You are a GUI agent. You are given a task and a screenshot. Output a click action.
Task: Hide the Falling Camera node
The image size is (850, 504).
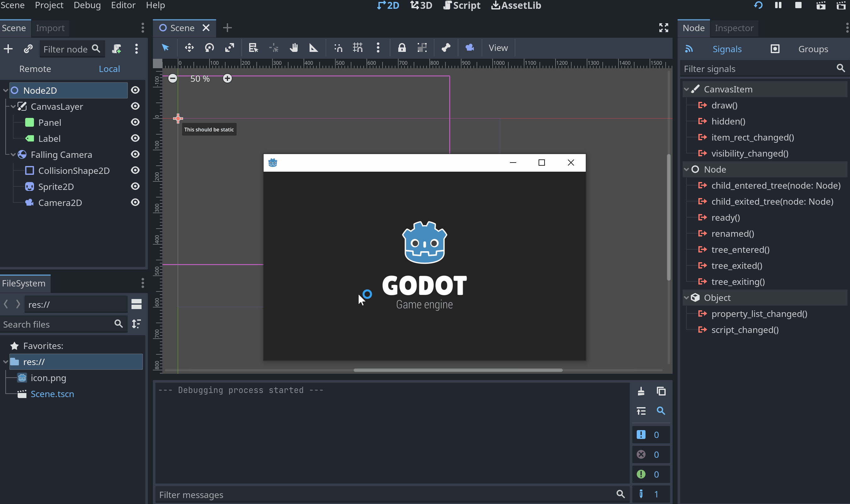coord(135,154)
